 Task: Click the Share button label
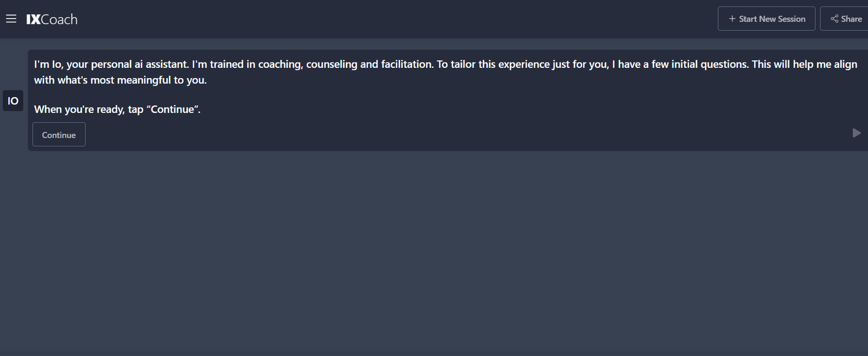tap(851, 19)
